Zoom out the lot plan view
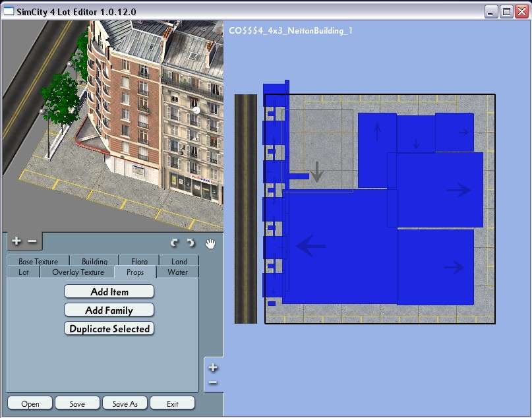Screen dimensions: 532x418 pos(213,382)
